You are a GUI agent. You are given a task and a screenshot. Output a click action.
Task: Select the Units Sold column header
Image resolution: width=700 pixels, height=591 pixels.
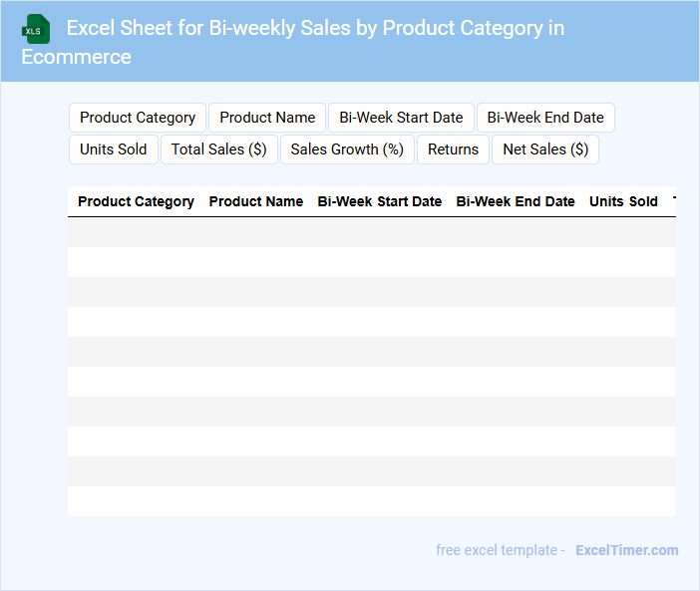[x=623, y=201]
